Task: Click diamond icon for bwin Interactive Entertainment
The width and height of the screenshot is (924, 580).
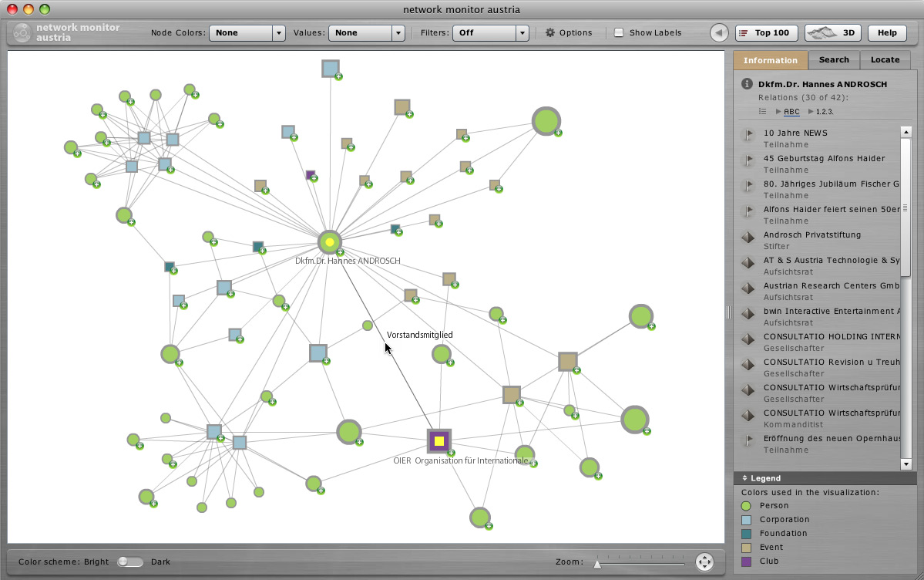Action: [748, 313]
